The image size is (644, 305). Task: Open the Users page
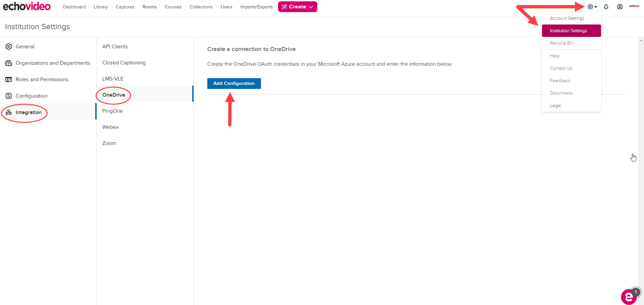click(x=226, y=7)
